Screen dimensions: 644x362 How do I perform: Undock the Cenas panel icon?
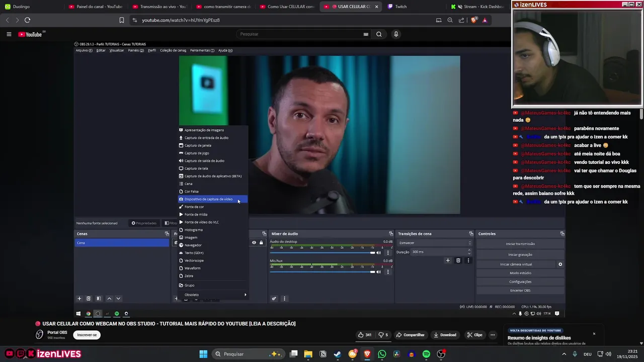pyautogui.click(x=167, y=234)
